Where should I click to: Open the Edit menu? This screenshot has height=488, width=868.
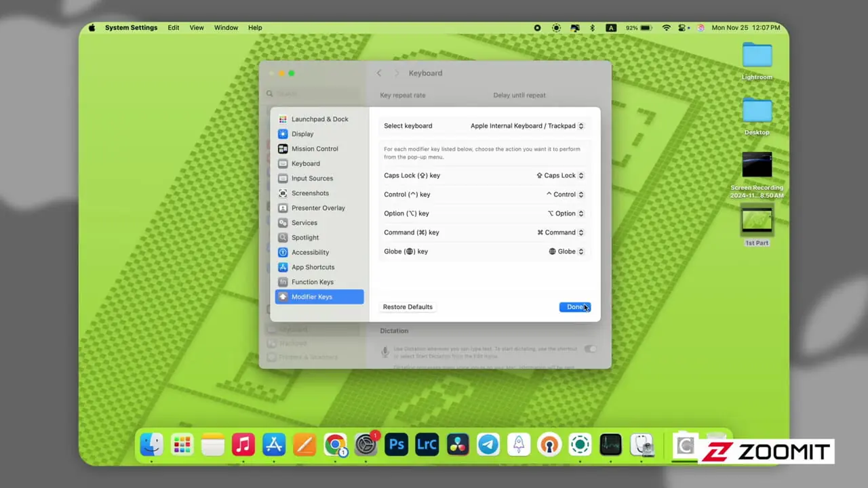click(174, 28)
